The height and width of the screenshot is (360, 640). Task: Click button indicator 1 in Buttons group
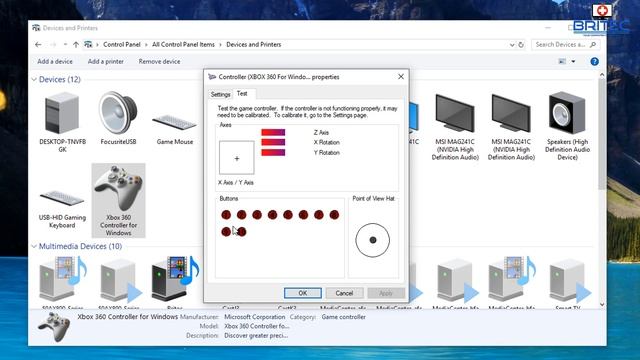[x=226, y=215]
